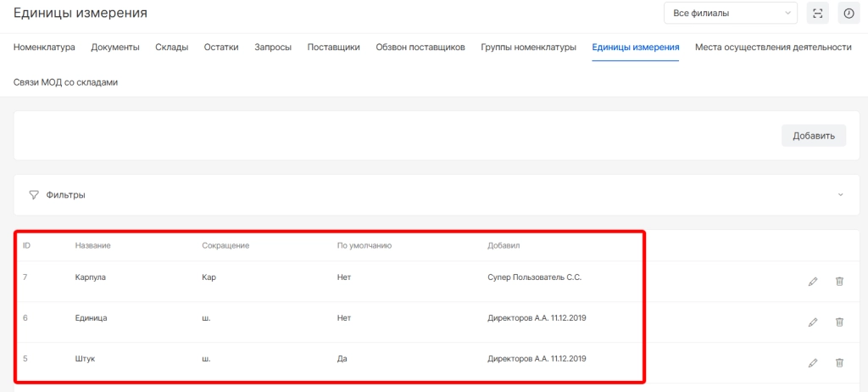Go to the Склады tab
The width and height of the screenshot is (868, 392).
[x=172, y=48]
